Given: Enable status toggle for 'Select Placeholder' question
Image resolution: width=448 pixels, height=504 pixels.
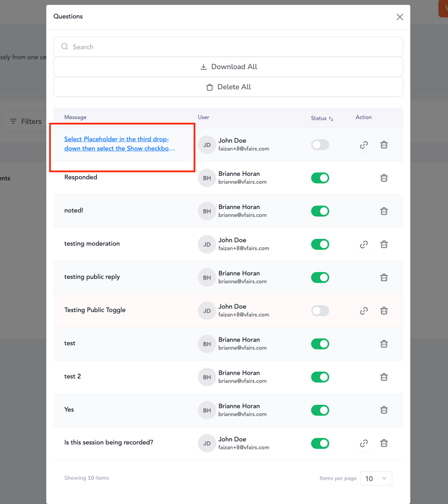Looking at the screenshot, I should (x=320, y=145).
